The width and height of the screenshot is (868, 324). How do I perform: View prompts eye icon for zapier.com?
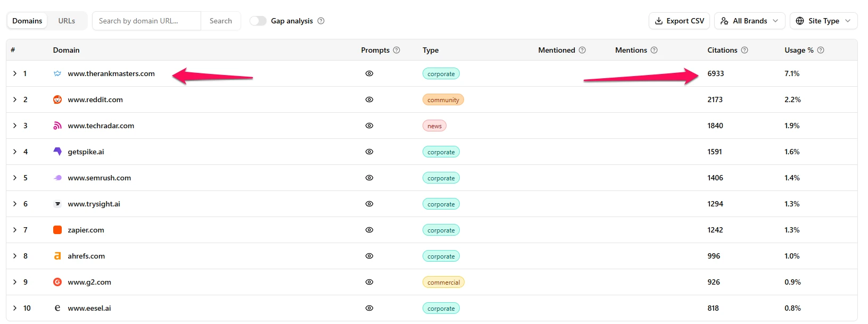tap(369, 230)
